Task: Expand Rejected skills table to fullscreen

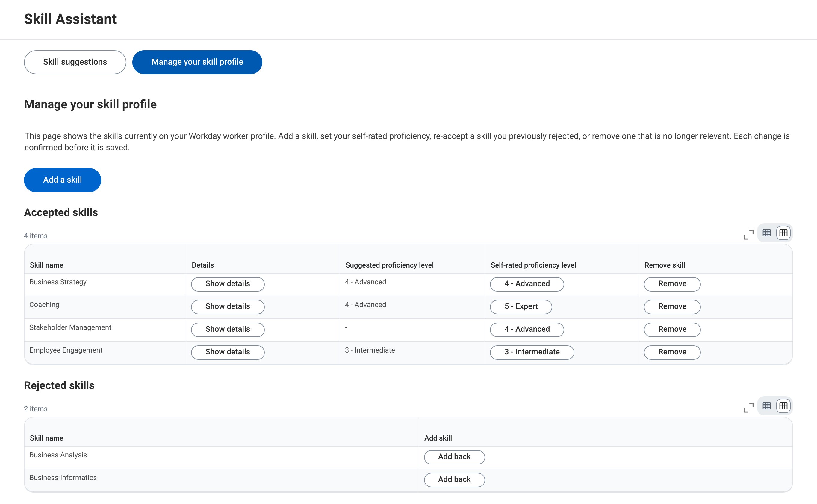Action: tap(748, 407)
